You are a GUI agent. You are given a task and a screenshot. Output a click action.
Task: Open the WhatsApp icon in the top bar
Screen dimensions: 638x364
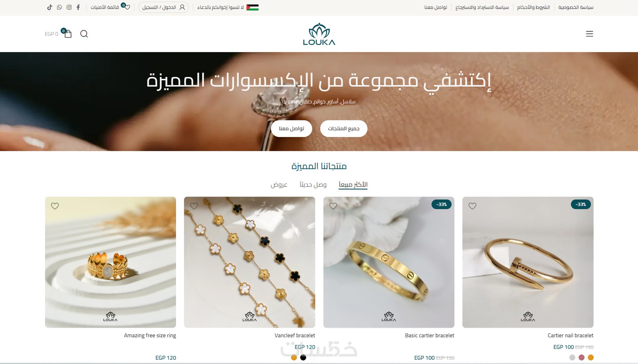[59, 7]
